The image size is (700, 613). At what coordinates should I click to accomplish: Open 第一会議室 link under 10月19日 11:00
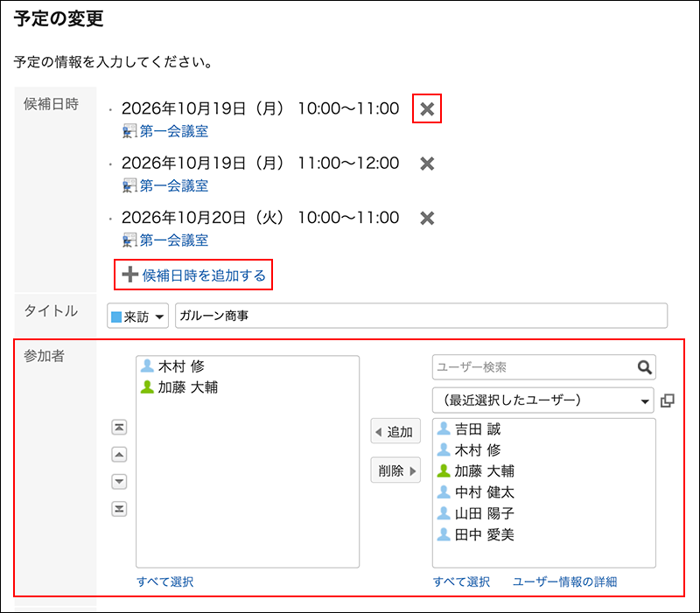click(x=173, y=185)
